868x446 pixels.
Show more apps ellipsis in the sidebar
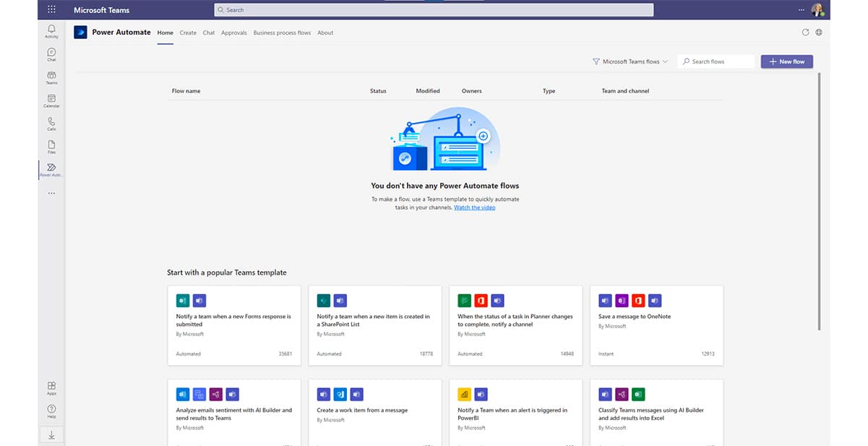pyautogui.click(x=51, y=193)
